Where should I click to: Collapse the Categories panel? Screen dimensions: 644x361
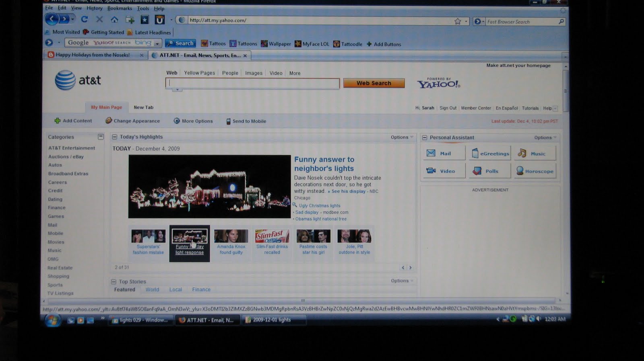(x=101, y=137)
